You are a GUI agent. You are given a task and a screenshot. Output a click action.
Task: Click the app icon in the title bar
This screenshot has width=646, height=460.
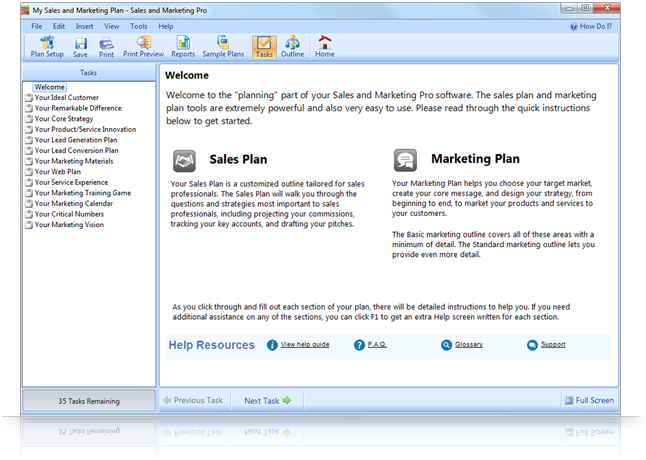coord(26,10)
